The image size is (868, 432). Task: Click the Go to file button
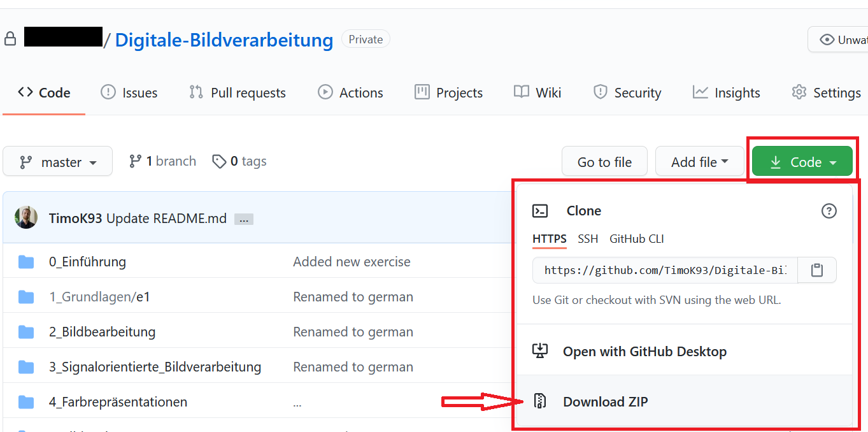604,162
